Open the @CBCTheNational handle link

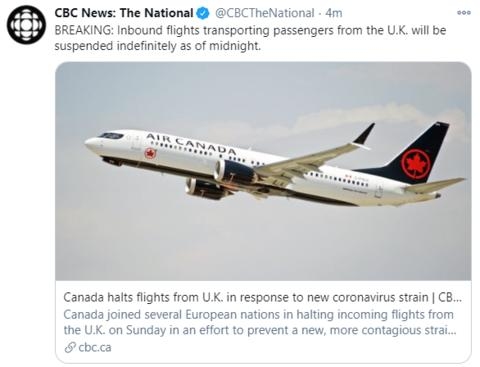click(x=264, y=13)
